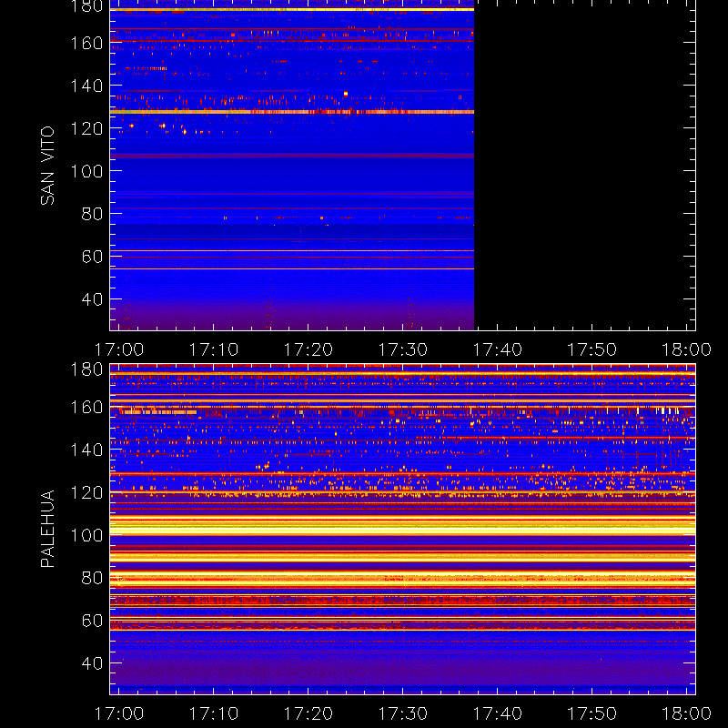Choose the 17:20 time label under PALEHUA plot
Viewport: 728px width, 728px height.
[308, 713]
